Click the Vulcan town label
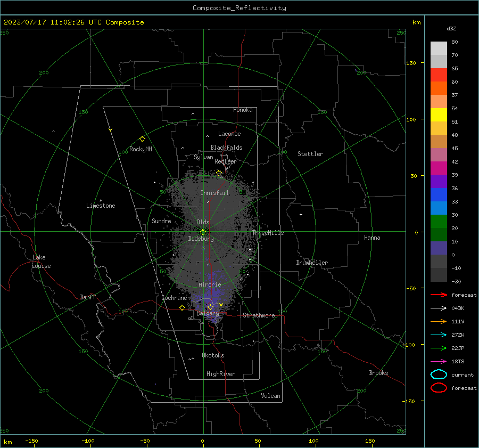The image size is (479, 448). click(x=271, y=396)
